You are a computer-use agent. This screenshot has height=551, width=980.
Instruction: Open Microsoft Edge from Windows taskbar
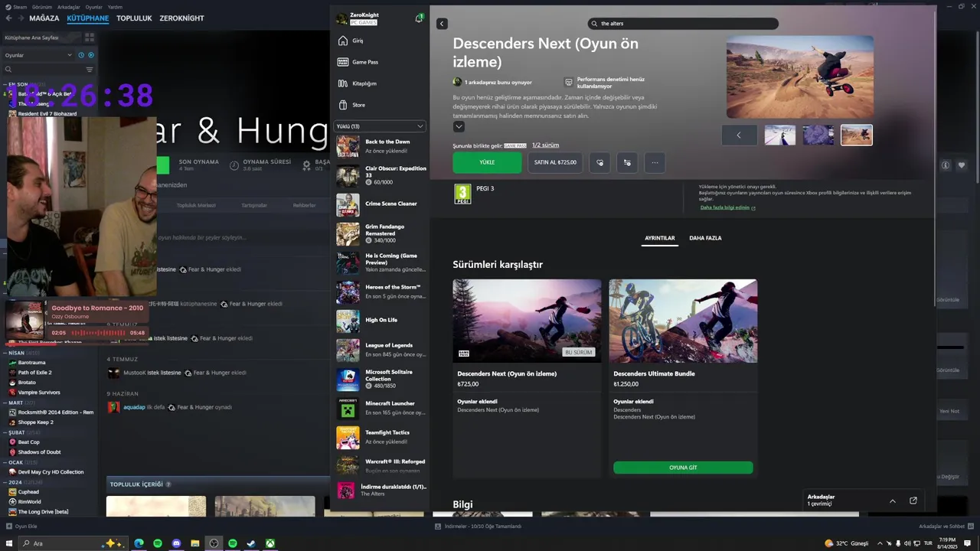(x=139, y=543)
